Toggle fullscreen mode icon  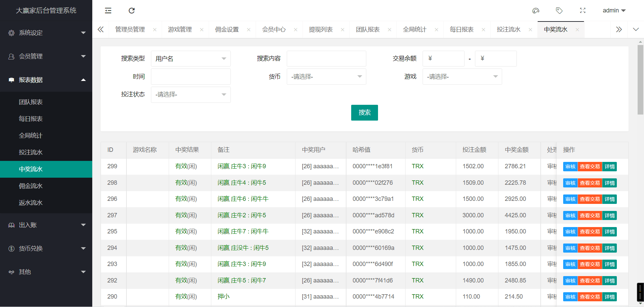583,11
